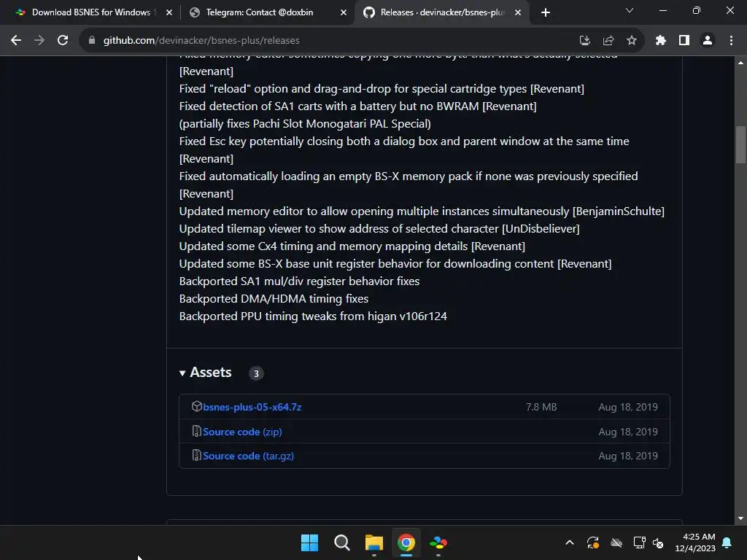Click the zip file icon beside Source code (zip)

pos(197,431)
